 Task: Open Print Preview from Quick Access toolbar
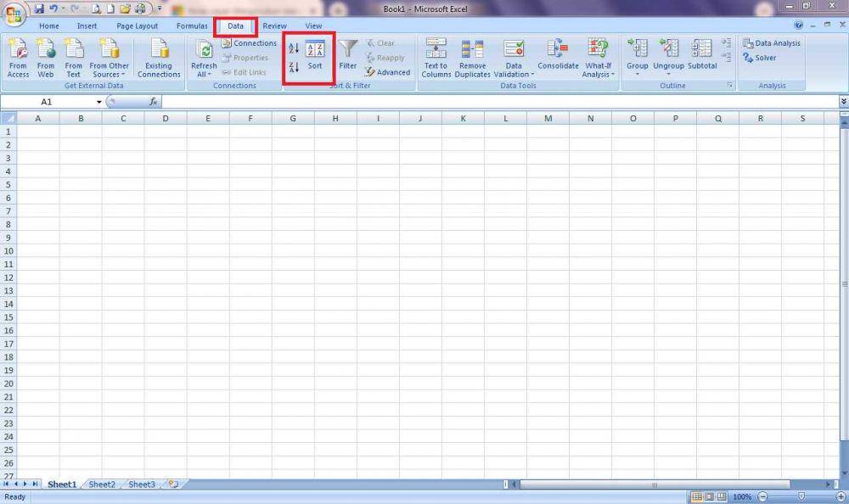pos(96,8)
